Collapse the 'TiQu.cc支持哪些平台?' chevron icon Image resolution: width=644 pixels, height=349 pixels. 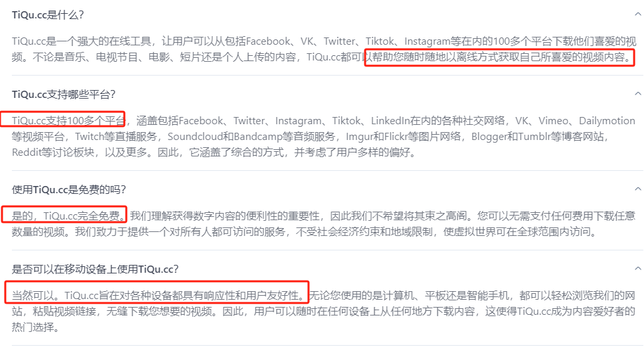[637, 93]
